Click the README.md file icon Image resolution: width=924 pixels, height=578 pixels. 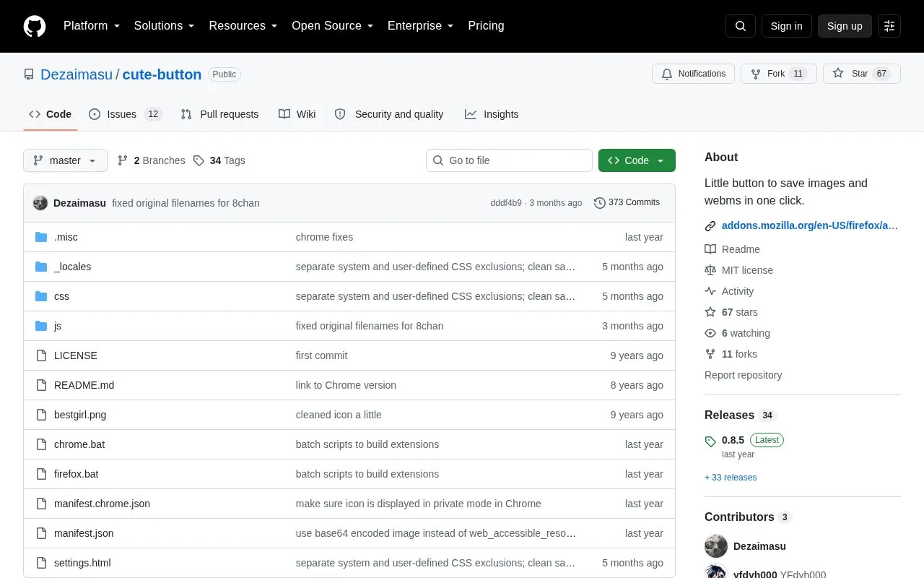(41, 385)
